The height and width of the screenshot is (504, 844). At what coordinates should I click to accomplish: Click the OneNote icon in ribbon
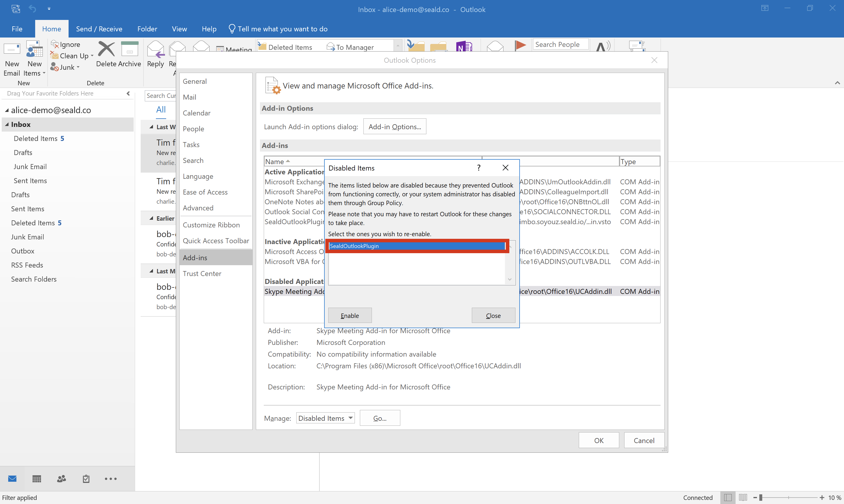click(464, 47)
